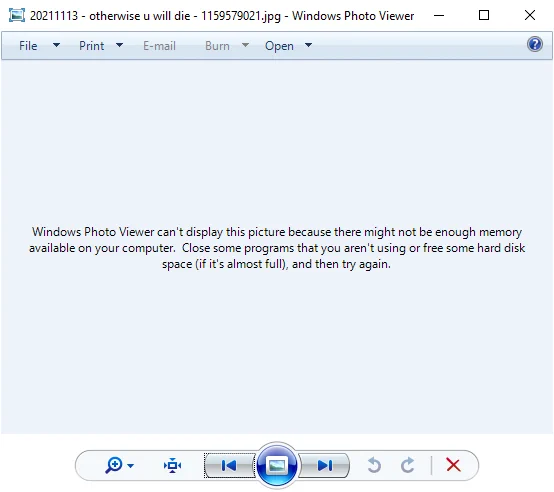This screenshot has width=554, height=492.
Task: Click the E-mail toolbar item
Action: coord(159,46)
